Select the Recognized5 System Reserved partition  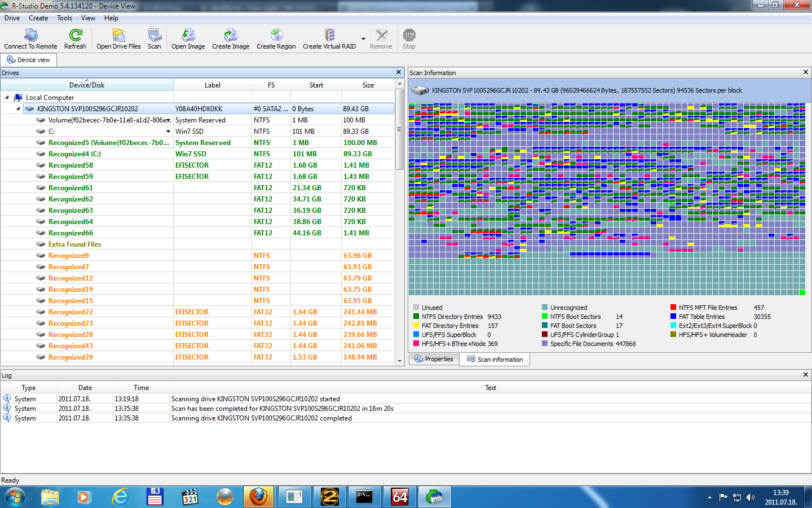point(197,143)
